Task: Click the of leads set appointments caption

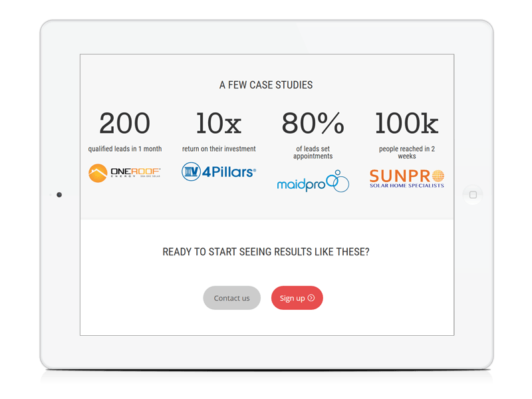Action: click(313, 152)
